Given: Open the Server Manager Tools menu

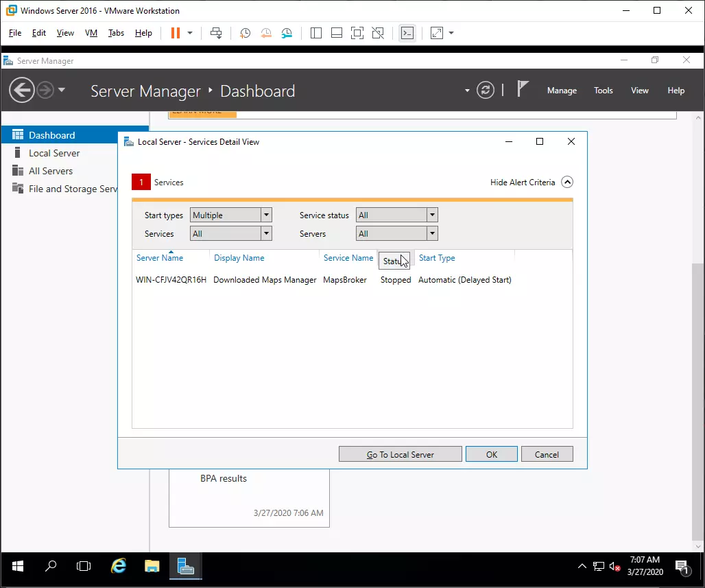Looking at the screenshot, I should 604,91.
